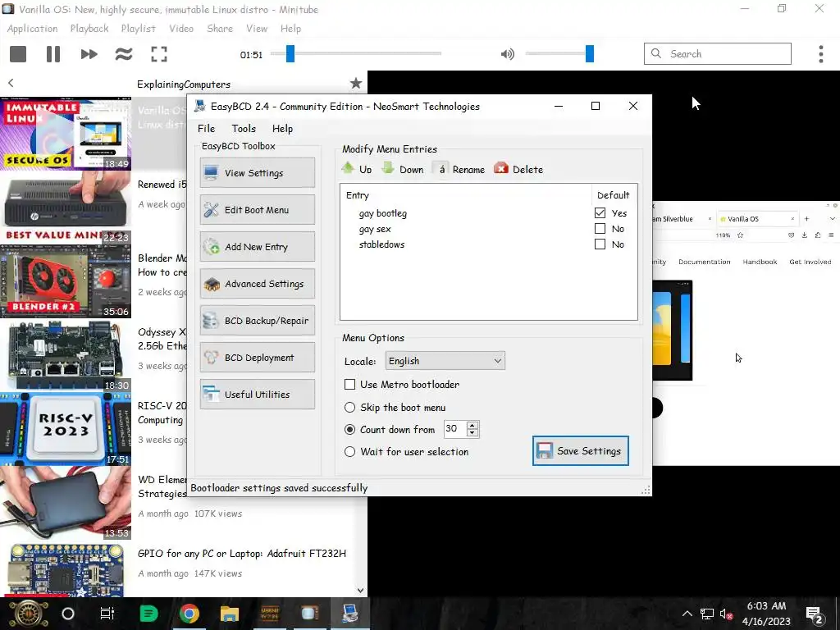Select Vanilla OS video thumbnail

pyautogui.click(x=66, y=134)
